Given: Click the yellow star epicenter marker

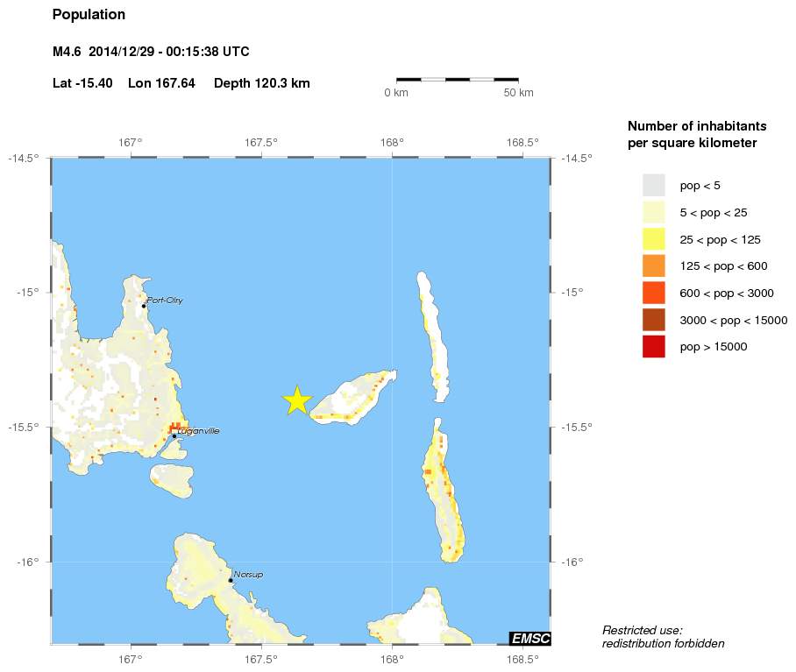Looking at the screenshot, I should coord(297,400).
